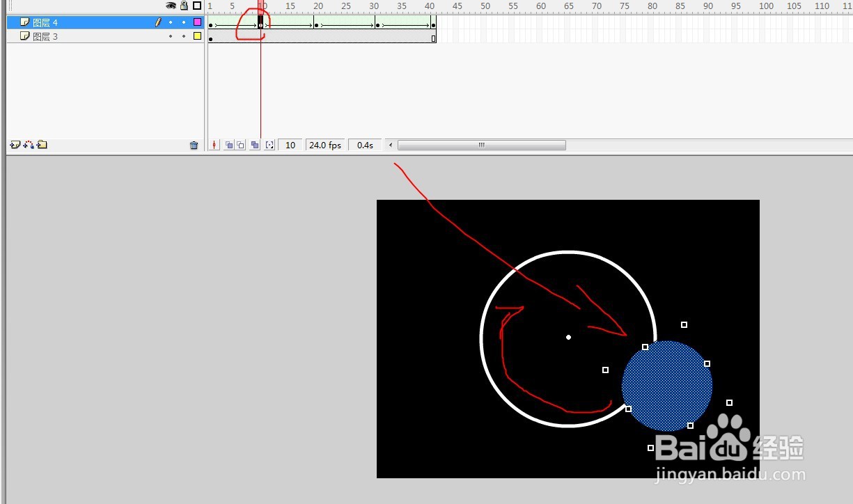
Task: Click the show all layers as outlines icon
Action: pyautogui.click(x=197, y=6)
